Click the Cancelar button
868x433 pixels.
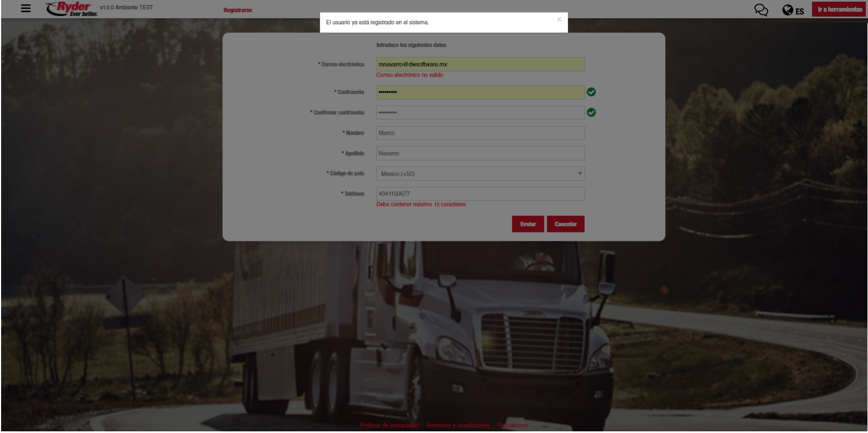click(565, 224)
